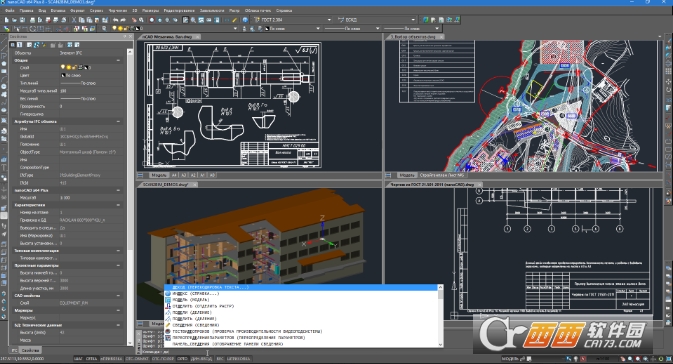Open the По слою color dropdown in the toolbar
Screen dimensions: 673x364
318,29
